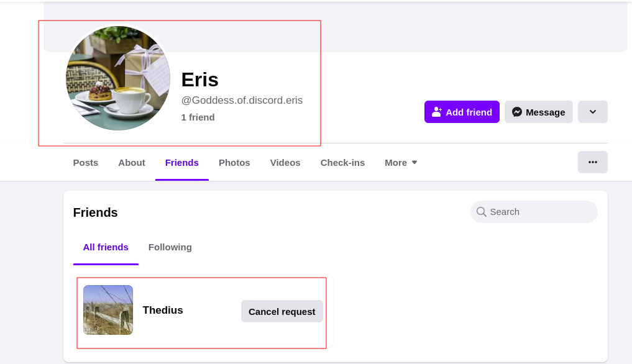
Task: Click the Messenger icon on Message button
Action: tap(516, 112)
